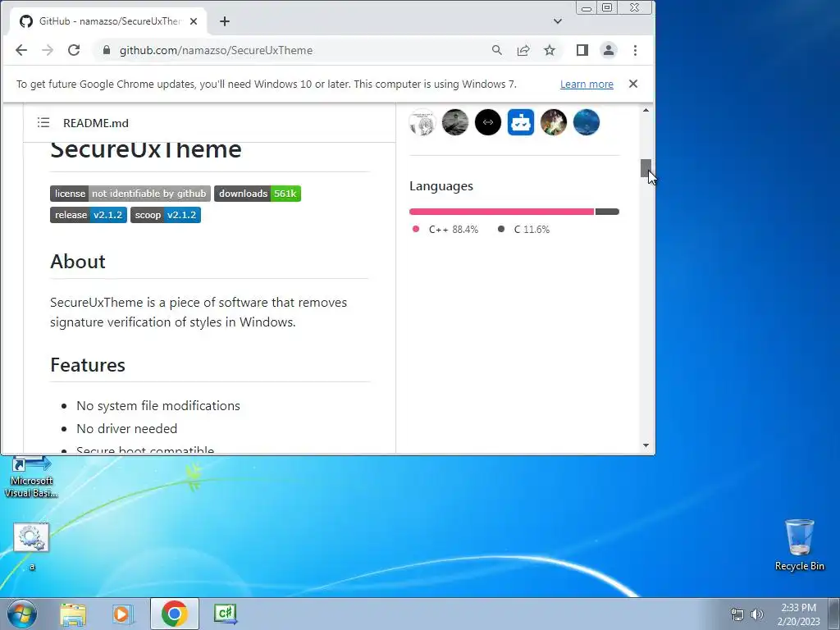The height and width of the screenshot is (630, 840).
Task: Click the address bar URL
Action: tap(216, 50)
